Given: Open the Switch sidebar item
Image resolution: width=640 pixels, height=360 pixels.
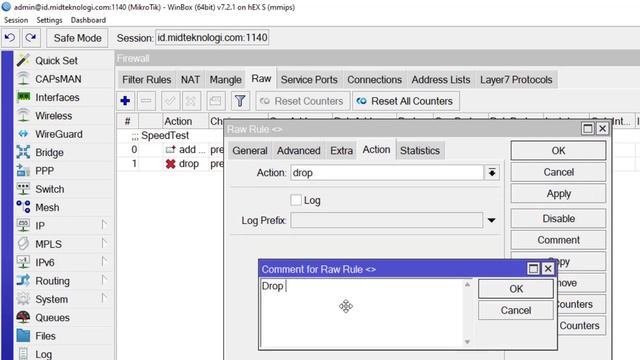Looking at the screenshot, I should point(50,189).
